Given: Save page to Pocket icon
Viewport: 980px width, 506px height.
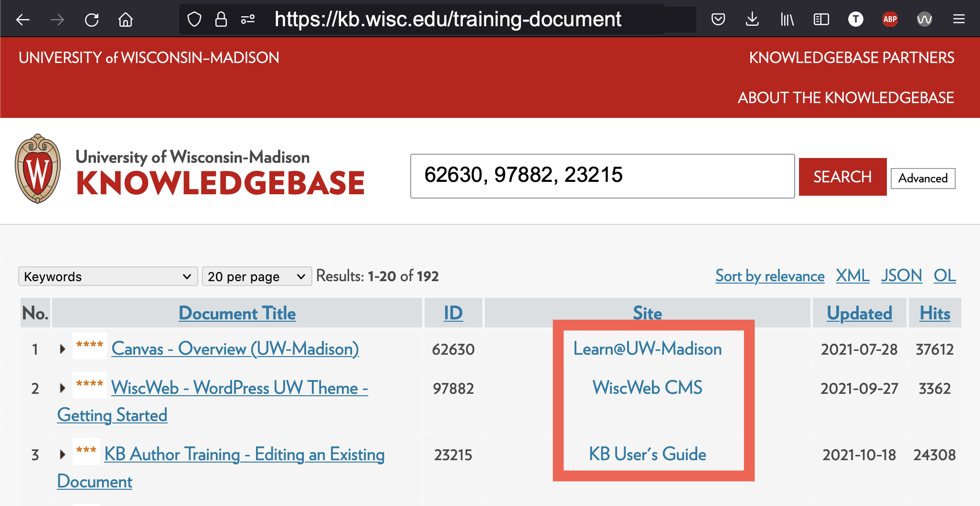Looking at the screenshot, I should click(718, 20).
